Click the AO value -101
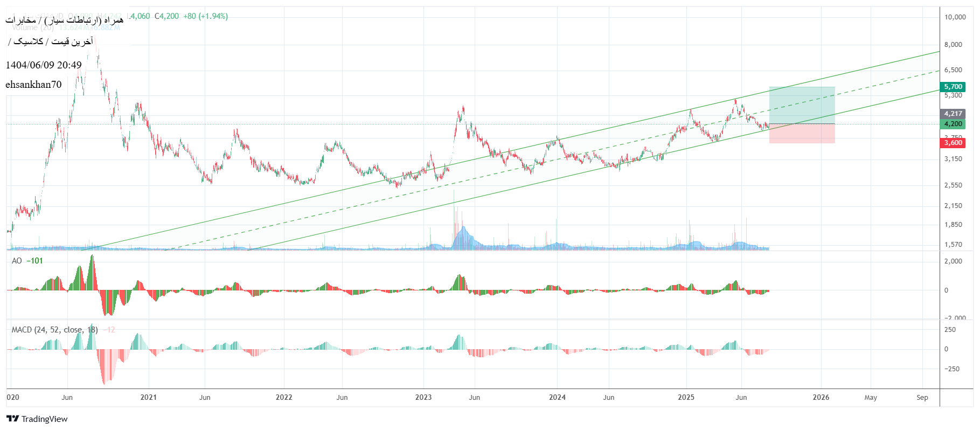Image resolution: width=980 pixels, height=430 pixels. [x=34, y=261]
